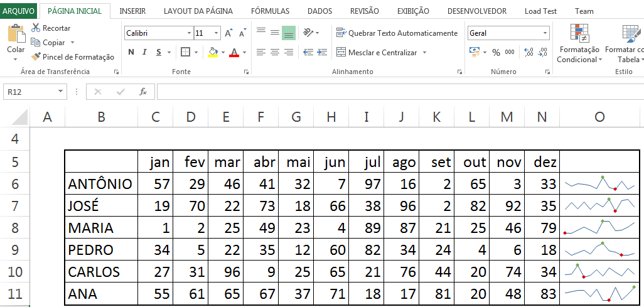
Task: Increase font size with large A icon
Action: pos(228,33)
